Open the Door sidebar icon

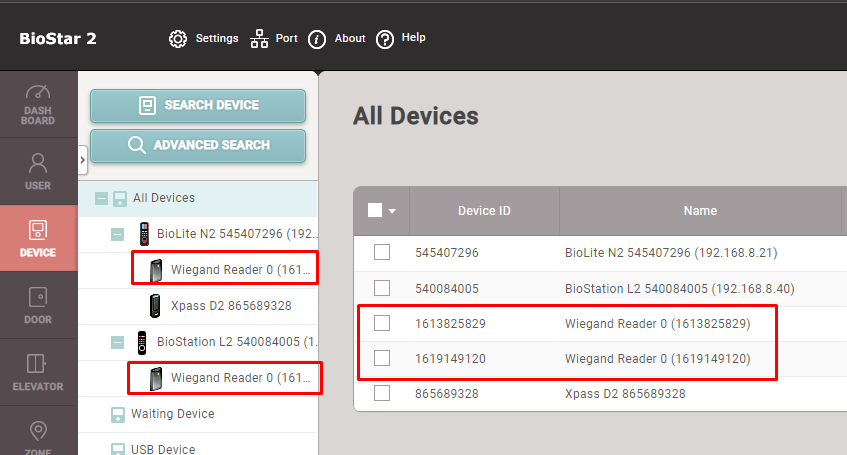pyautogui.click(x=38, y=305)
